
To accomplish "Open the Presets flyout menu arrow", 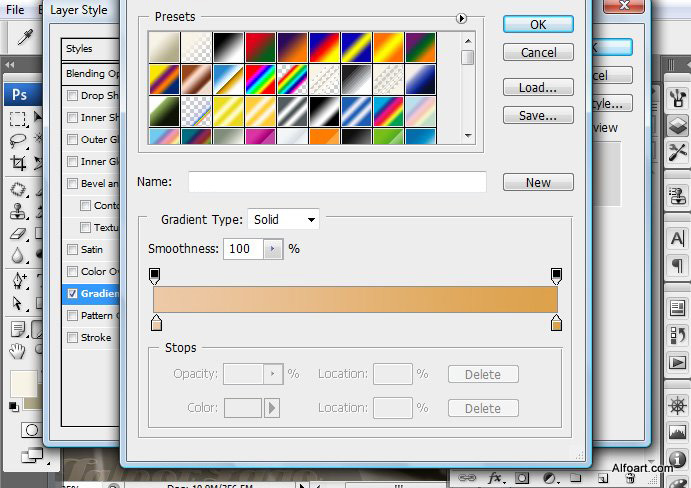I will 461,18.
